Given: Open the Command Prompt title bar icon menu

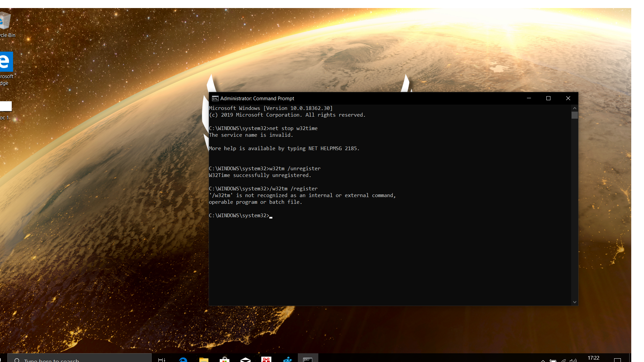Looking at the screenshot, I should (215, 98).
